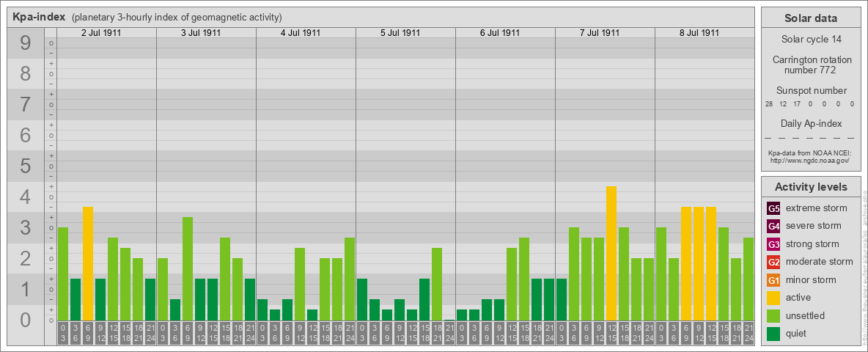Viewport: 868px width, 352px height.
Task: Click the unsettled legend label
Action: 806,315
